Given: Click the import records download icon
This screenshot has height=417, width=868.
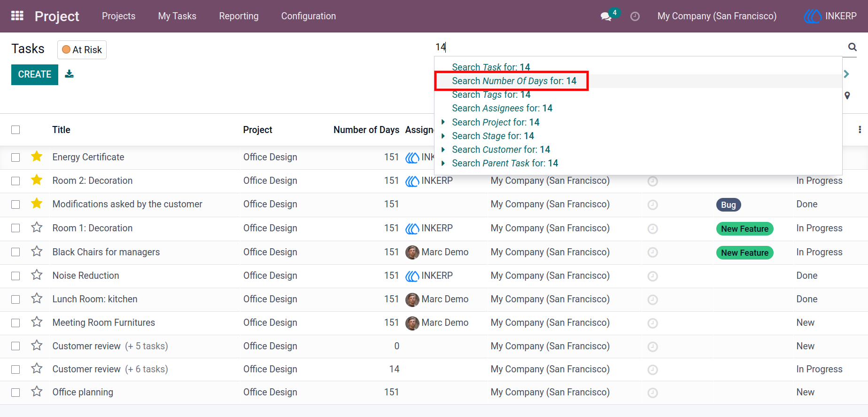Looking at the screenshot, I should click(69, 74).
